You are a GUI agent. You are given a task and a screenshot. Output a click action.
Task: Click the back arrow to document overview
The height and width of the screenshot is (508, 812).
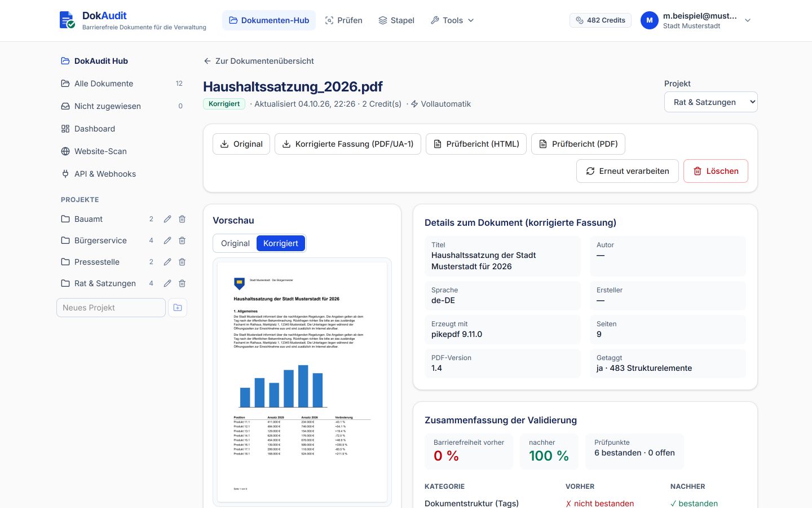click(x=208, y=61)
